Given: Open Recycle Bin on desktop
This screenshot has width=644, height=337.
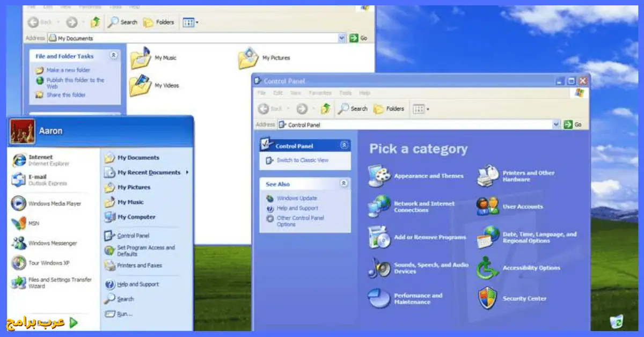Looking at the screenshot, I should pyautogui.click(x=617, y=321).
